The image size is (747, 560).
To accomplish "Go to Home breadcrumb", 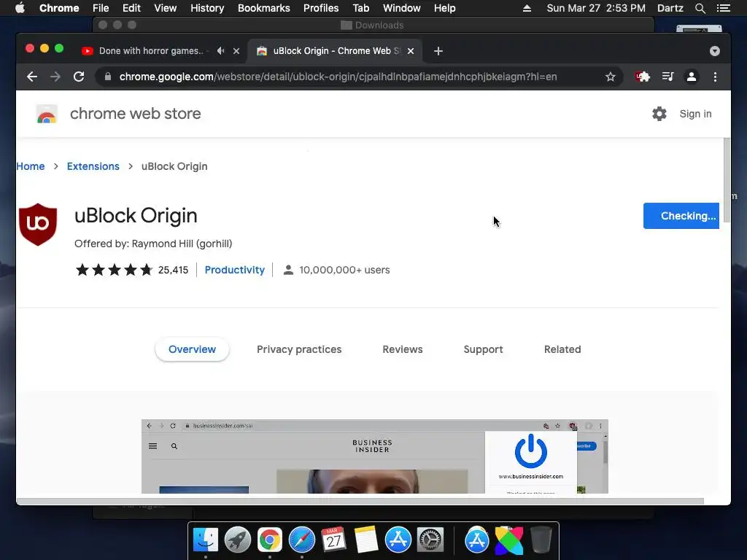I will [31, 166].
